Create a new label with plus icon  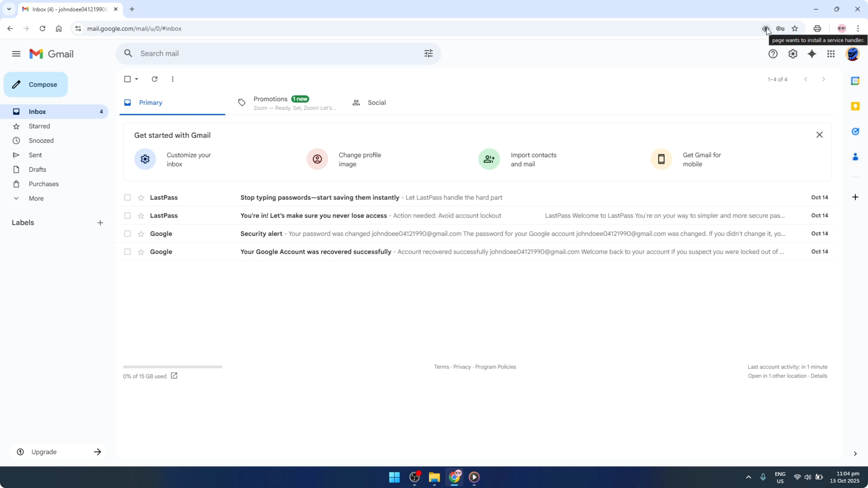point(100,223)
